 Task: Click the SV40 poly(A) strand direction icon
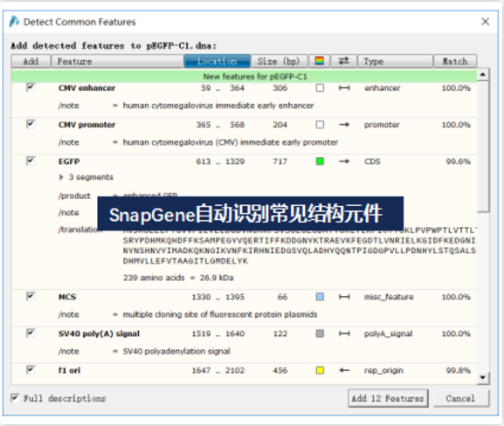(344, 333)
